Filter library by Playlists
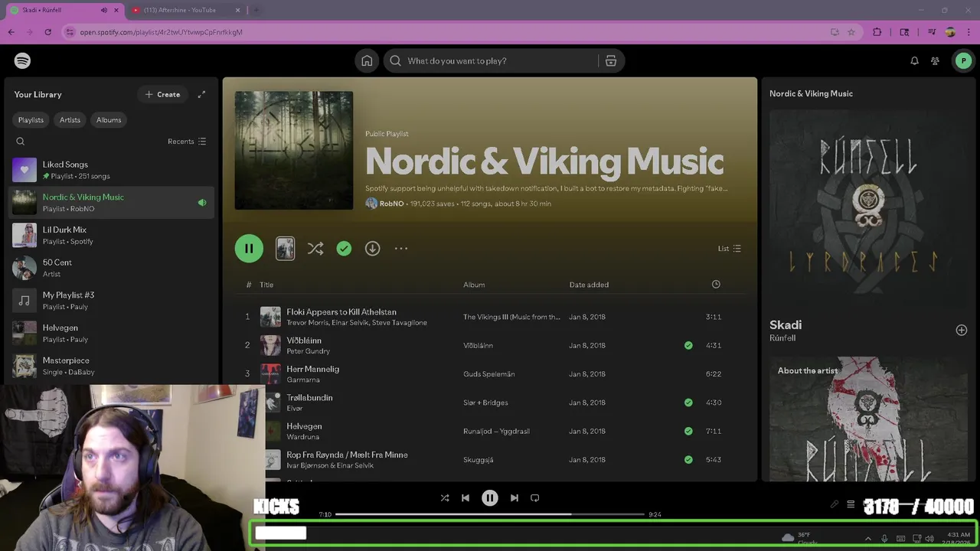 tap(31, 120)
